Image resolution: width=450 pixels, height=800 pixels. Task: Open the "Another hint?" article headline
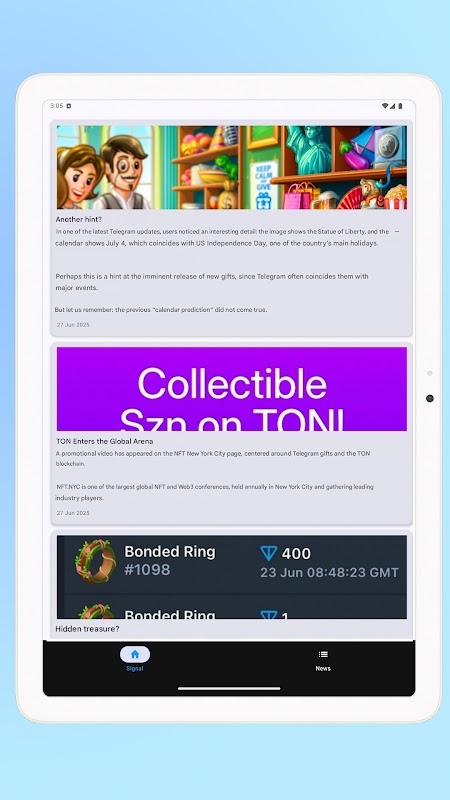point(79,219)
